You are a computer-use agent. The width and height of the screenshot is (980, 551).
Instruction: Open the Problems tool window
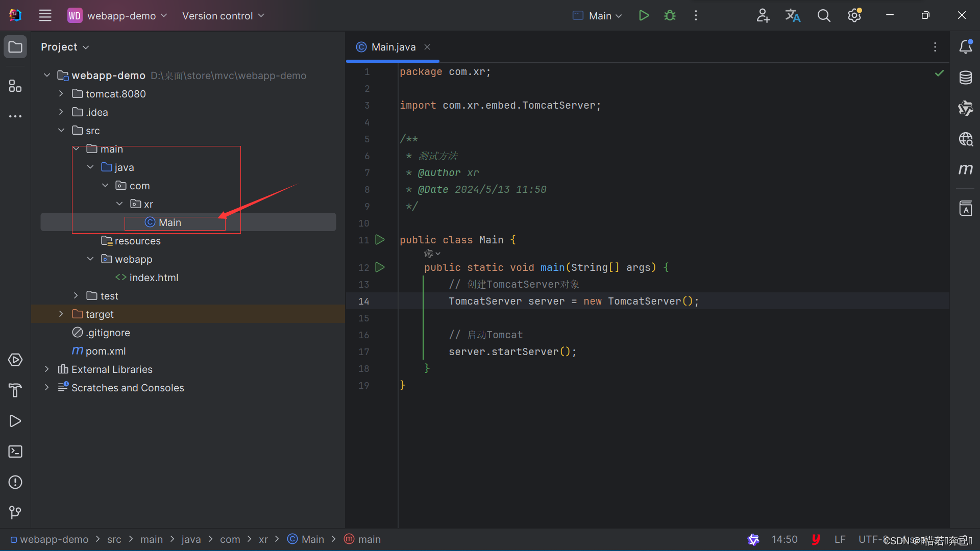pyautogui.click(x=15, y=482)
